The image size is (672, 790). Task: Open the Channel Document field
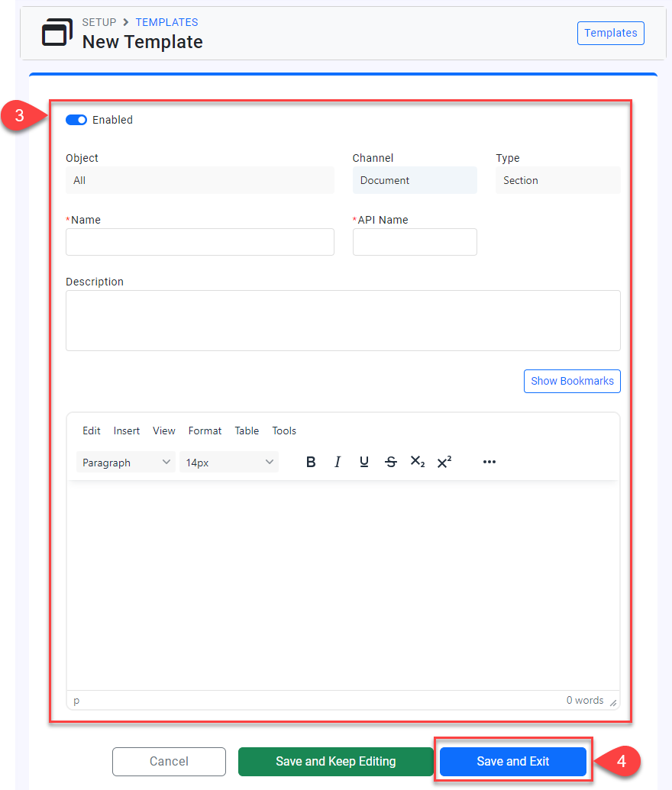tap(415, 181)
